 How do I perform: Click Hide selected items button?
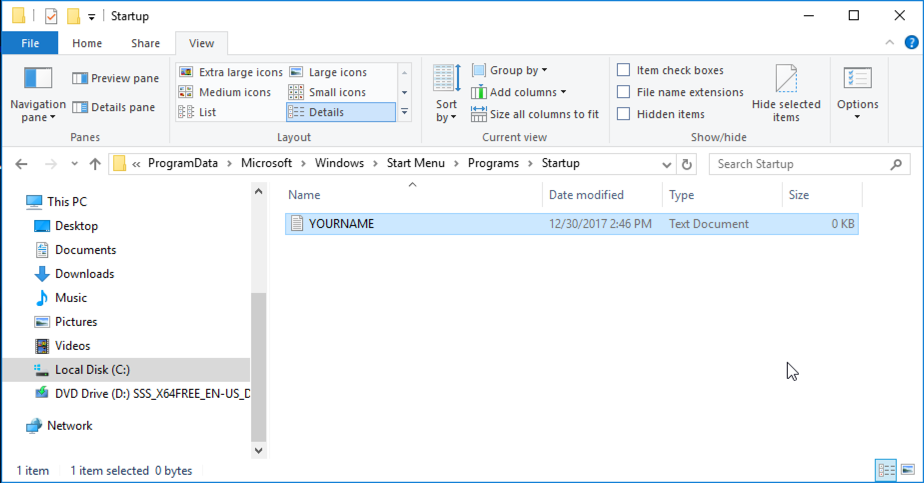coord(786,94)
